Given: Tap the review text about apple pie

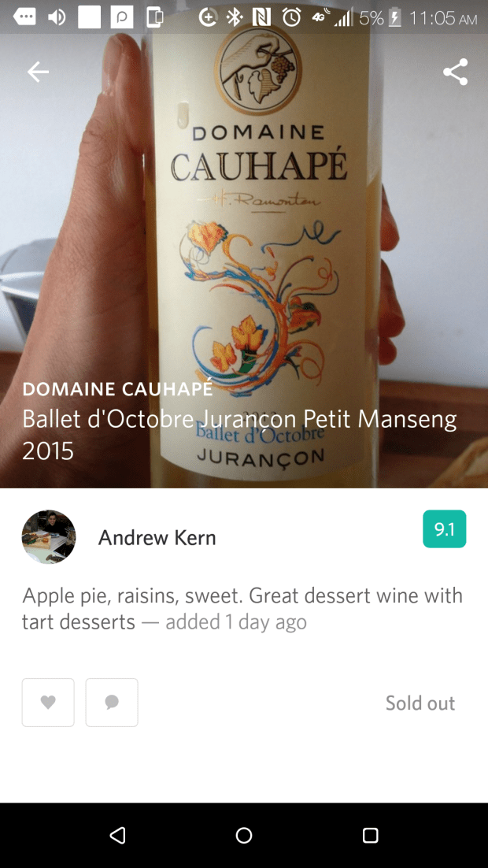Looking at the screenshot, I should [242, 608].
